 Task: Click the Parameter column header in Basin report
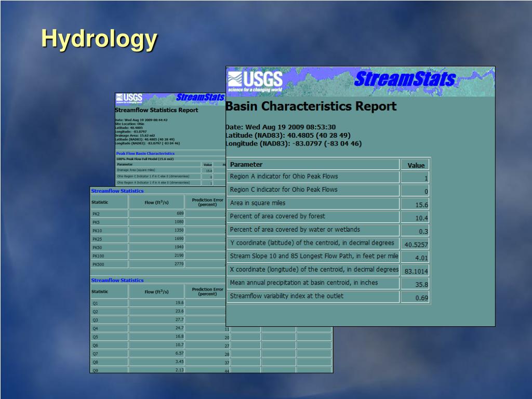313,165
